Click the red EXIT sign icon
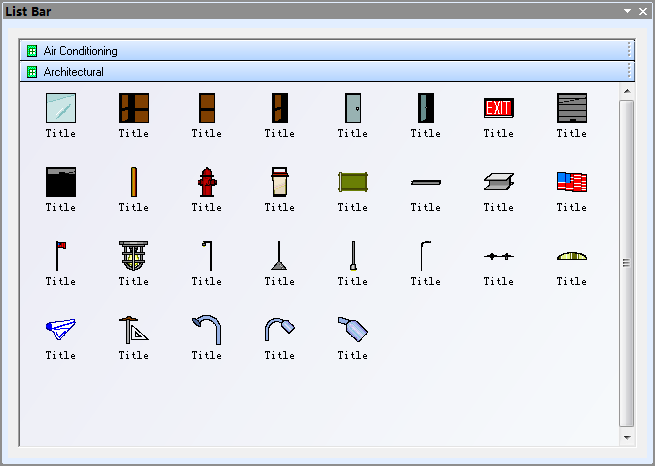The height and width of the screenshot is (466, 655). coord(498,108)
